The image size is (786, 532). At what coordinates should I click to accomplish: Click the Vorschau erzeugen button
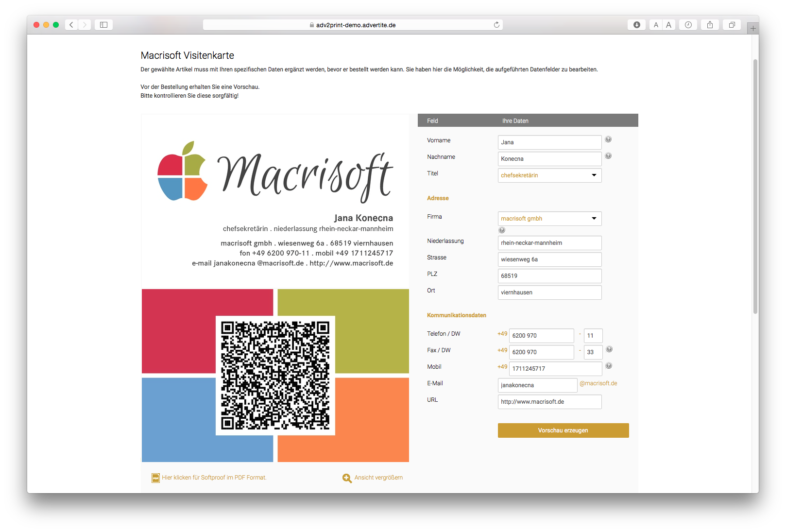click(x=563, y=430)
